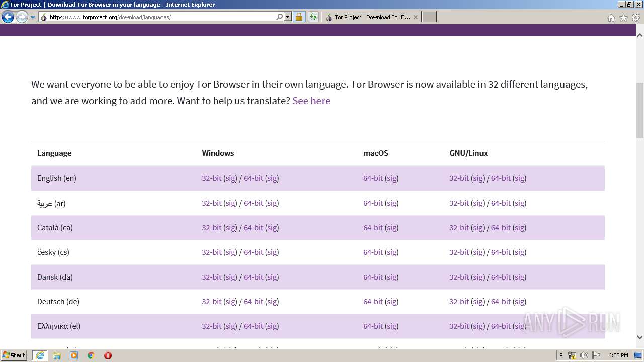Click the red Opera taskbar icon
644x362 pixels.
click(x=108, y=355)
